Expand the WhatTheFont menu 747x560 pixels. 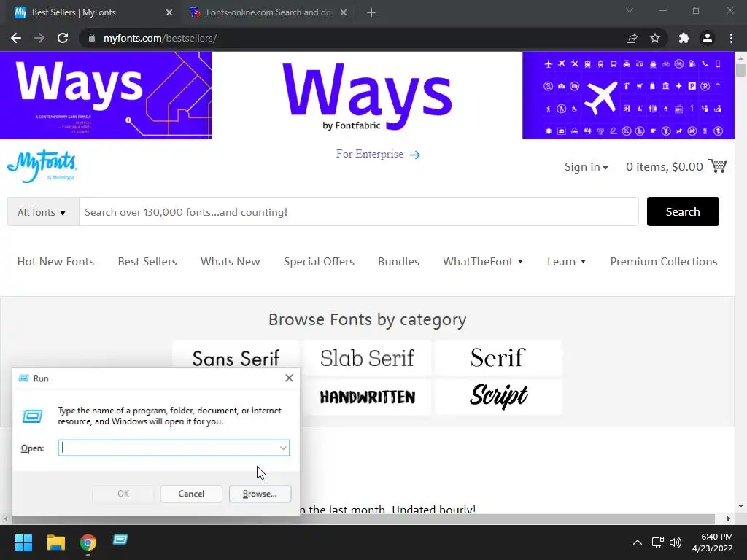(x=483, y=262)
